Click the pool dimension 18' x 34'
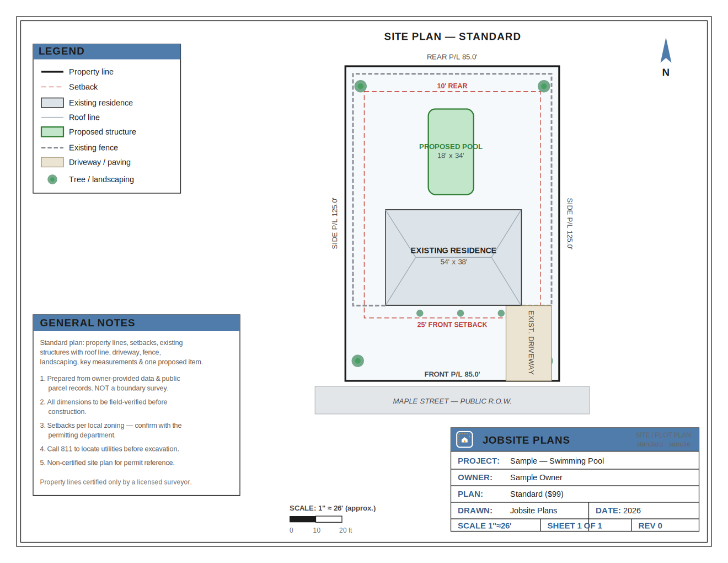 [x=451, y=156]
